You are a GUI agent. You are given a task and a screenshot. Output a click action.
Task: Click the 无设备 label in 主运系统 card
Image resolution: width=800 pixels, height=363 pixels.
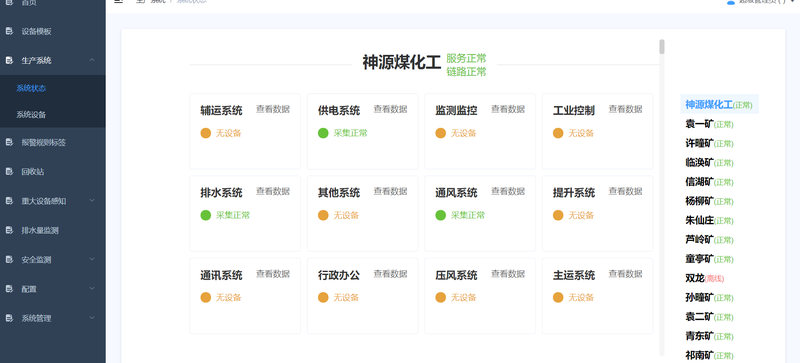[581, 297]
